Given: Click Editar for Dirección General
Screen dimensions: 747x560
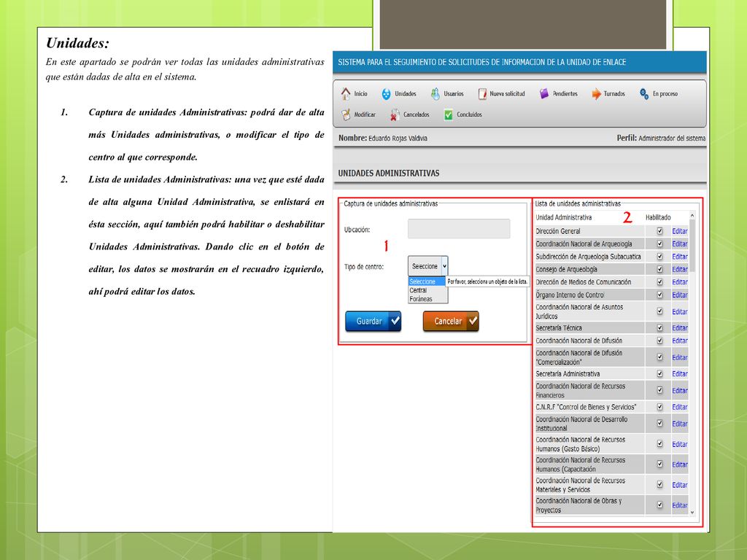Looking at the screenshot, I should click(679, 231).
